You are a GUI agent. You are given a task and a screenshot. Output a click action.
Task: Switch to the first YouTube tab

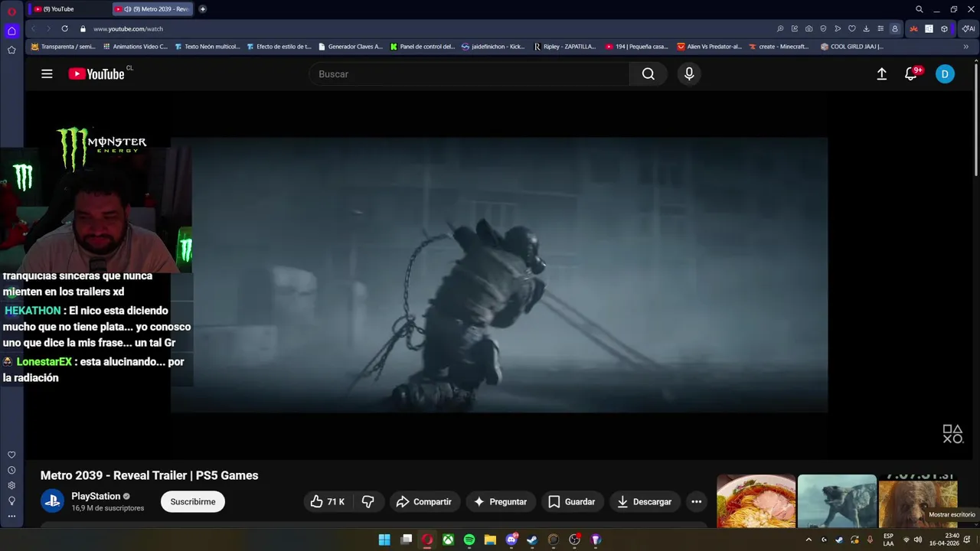coord(69,9)
